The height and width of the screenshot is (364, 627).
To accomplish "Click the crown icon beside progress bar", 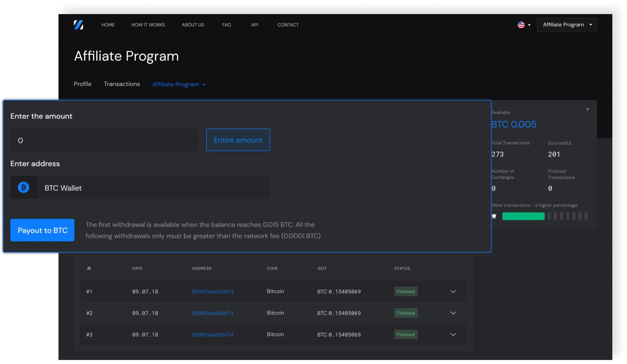I will coord(494,216).
